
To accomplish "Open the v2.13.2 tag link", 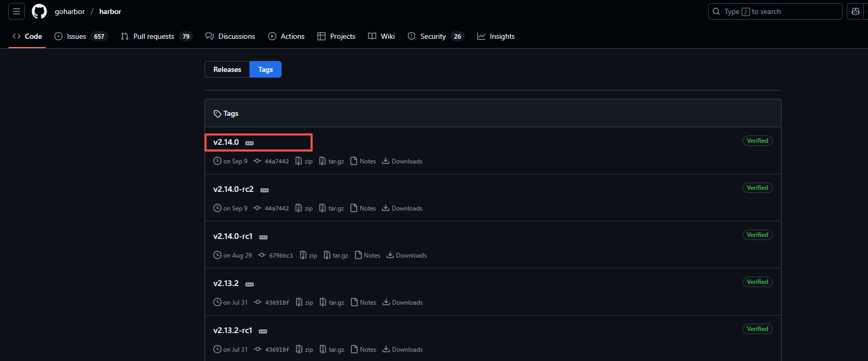I will 226,283.
